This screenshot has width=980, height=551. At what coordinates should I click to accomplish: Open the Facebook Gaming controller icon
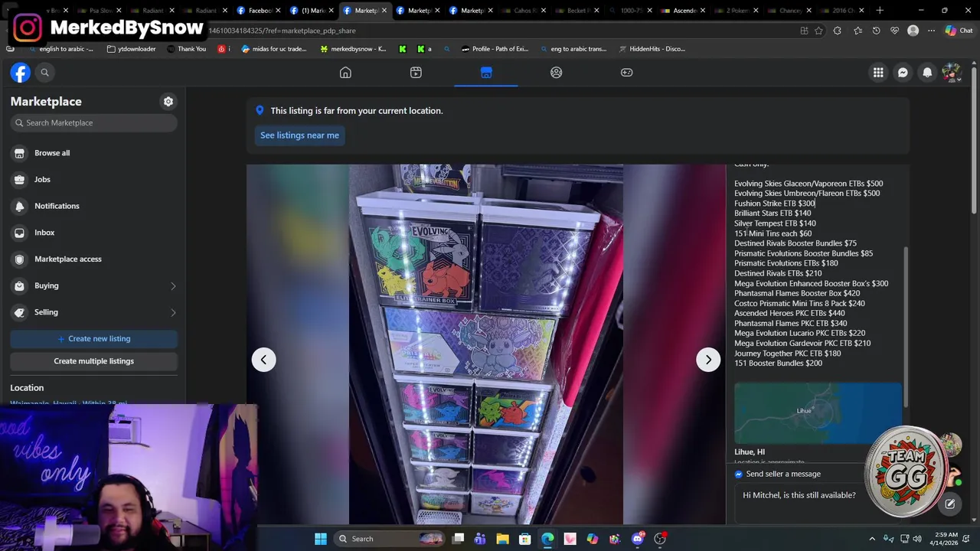tap(626, 73)
